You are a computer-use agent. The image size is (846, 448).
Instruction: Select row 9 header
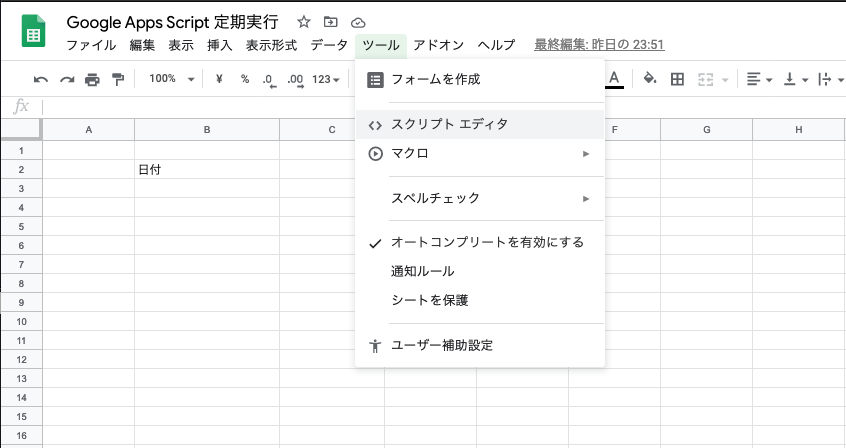tap(21, 302)
